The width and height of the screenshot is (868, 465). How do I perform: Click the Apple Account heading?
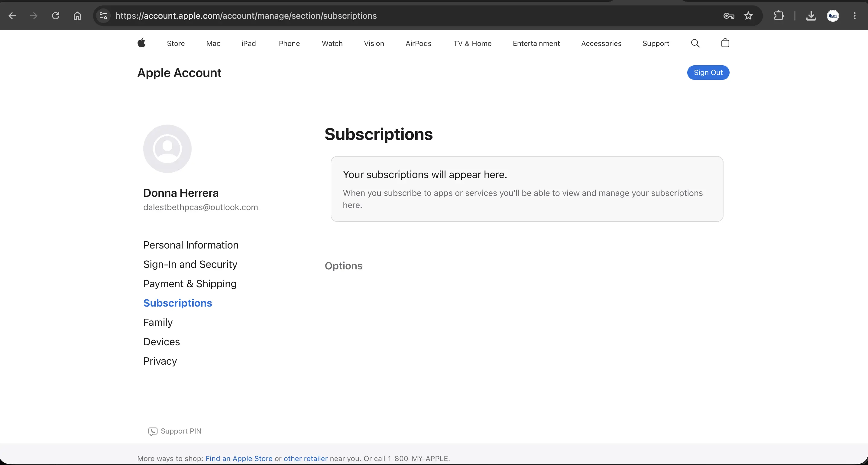(179, 73)
